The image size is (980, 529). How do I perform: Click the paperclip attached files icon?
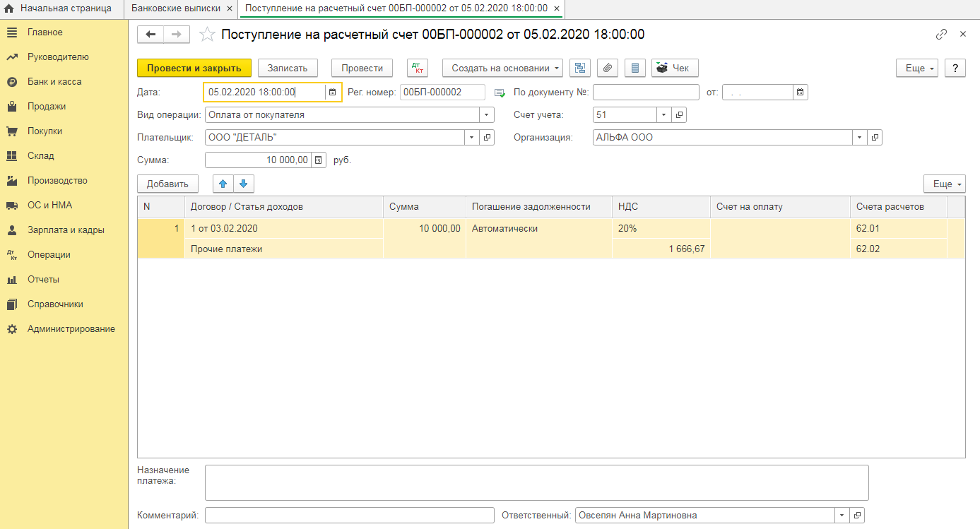coord(608,68)
